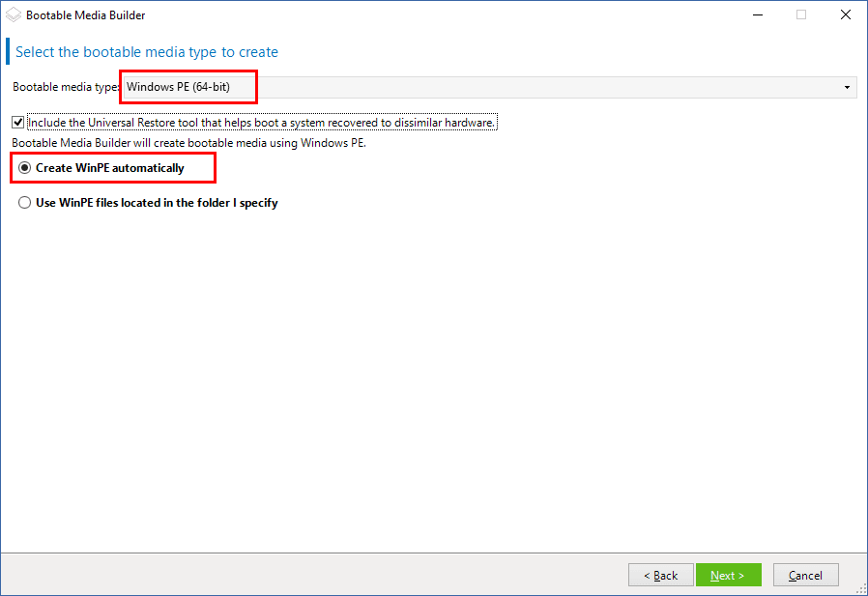Proceed with the green Next button
The image size is (868, 596).
[728, 576]
